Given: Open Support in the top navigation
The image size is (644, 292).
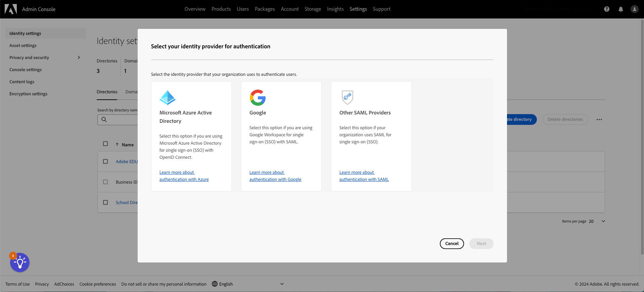Looking at the screenshot, I should [381, 9].
